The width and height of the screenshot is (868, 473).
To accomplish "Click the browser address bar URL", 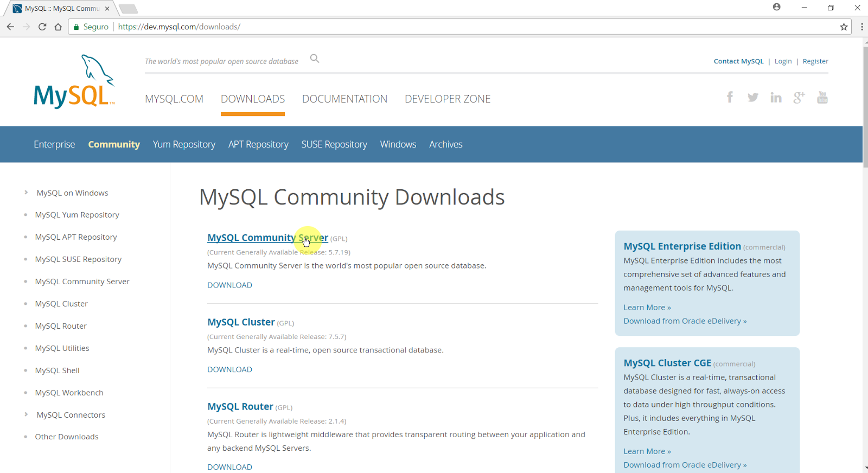I will tap(179, 27).
